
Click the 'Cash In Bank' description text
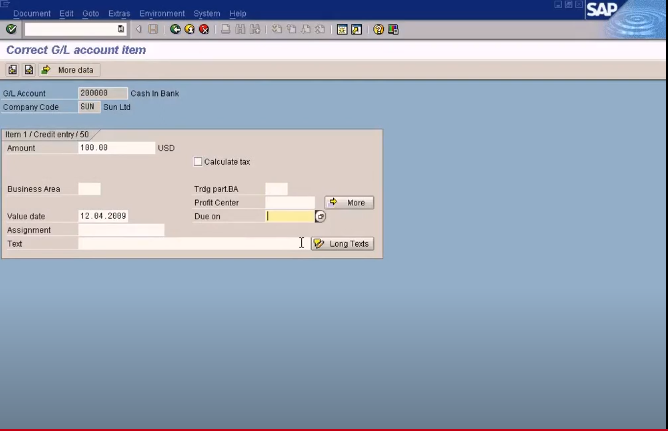pos(155,93)
